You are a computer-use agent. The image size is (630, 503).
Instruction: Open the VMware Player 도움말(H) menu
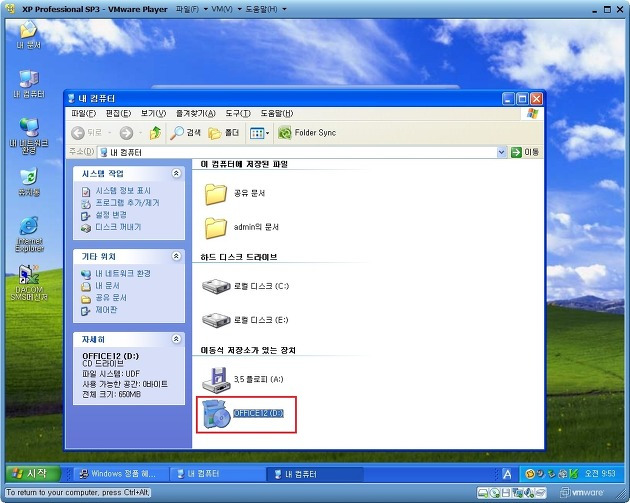pyautogui.click(x=265, y=9)
